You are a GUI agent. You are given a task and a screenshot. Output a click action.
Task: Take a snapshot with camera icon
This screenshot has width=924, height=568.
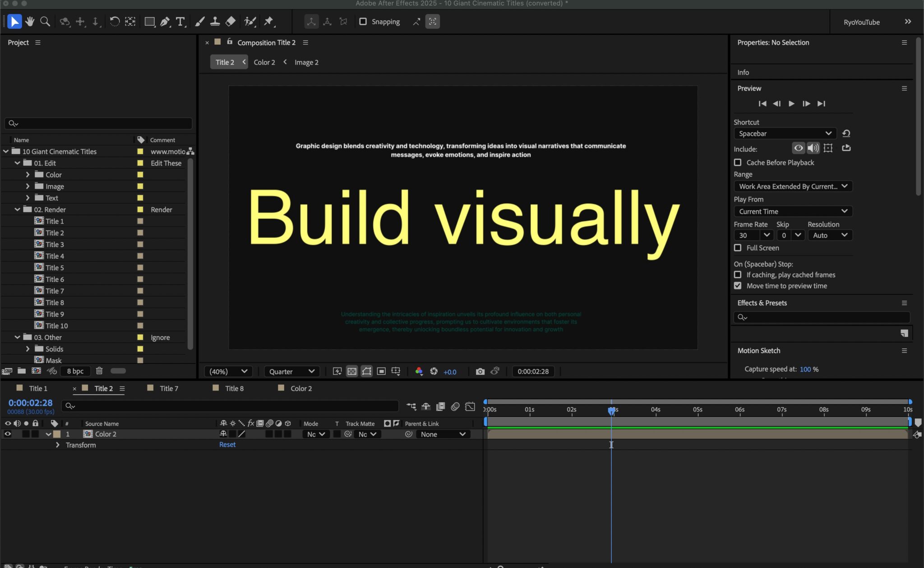pos(480,371)
